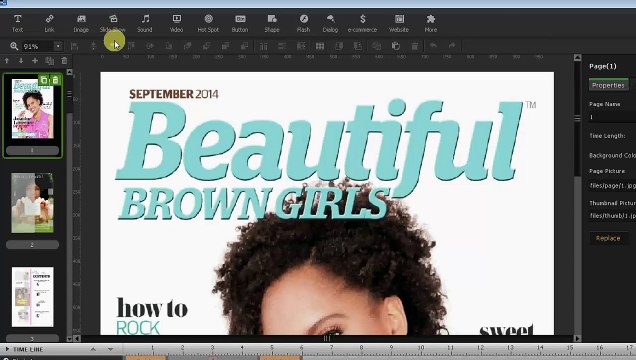
Task: Click trash icon on page 1 thumbnail
Action: pyautogui.click(x=56, y=80)
